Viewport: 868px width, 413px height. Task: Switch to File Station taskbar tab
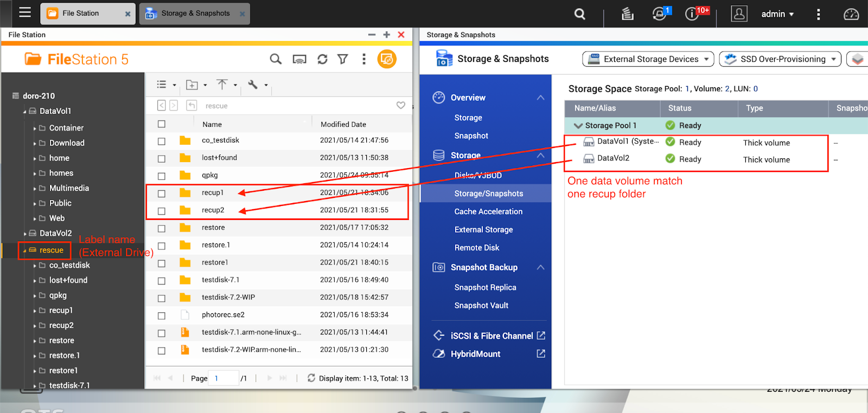(x=89, y=14)
